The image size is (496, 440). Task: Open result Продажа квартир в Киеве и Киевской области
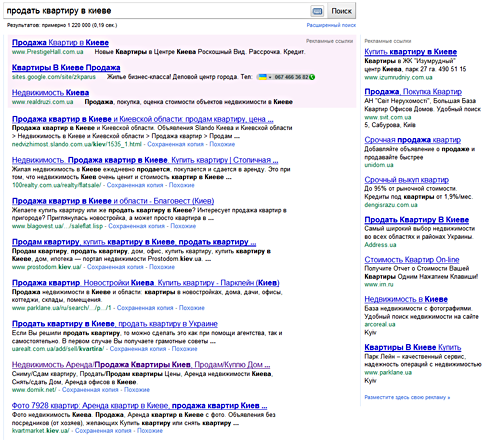(x=143, y=119)
